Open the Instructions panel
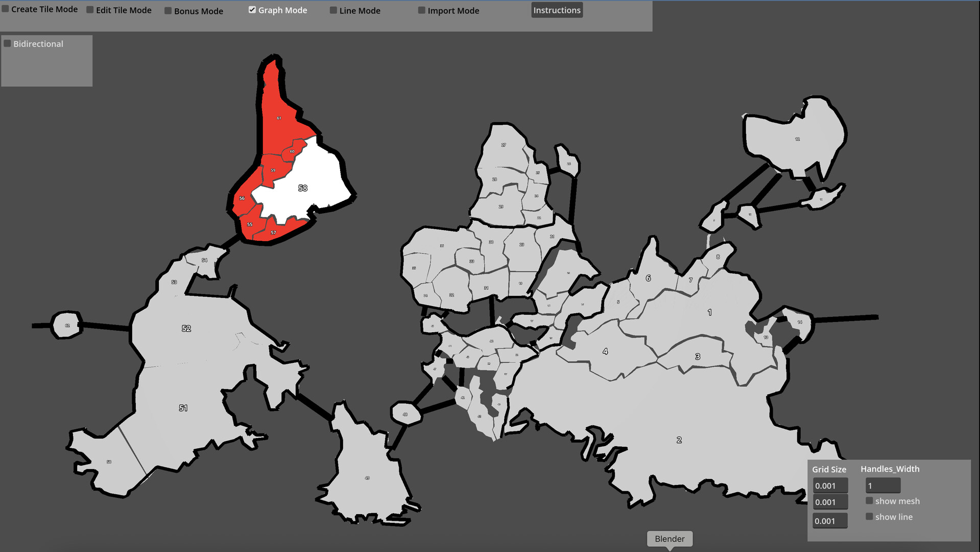 (557, 10)
